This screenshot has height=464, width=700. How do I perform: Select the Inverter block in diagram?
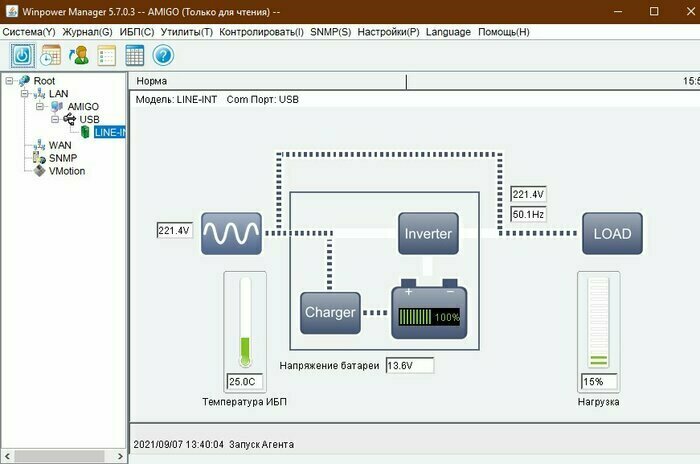[x=428, y=234]
